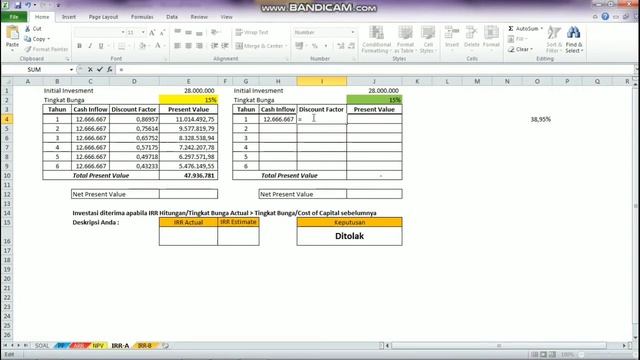This screenshot has height=360, width=640.
Task: Click the Paste clipboard icon
Action: point(12,33)
